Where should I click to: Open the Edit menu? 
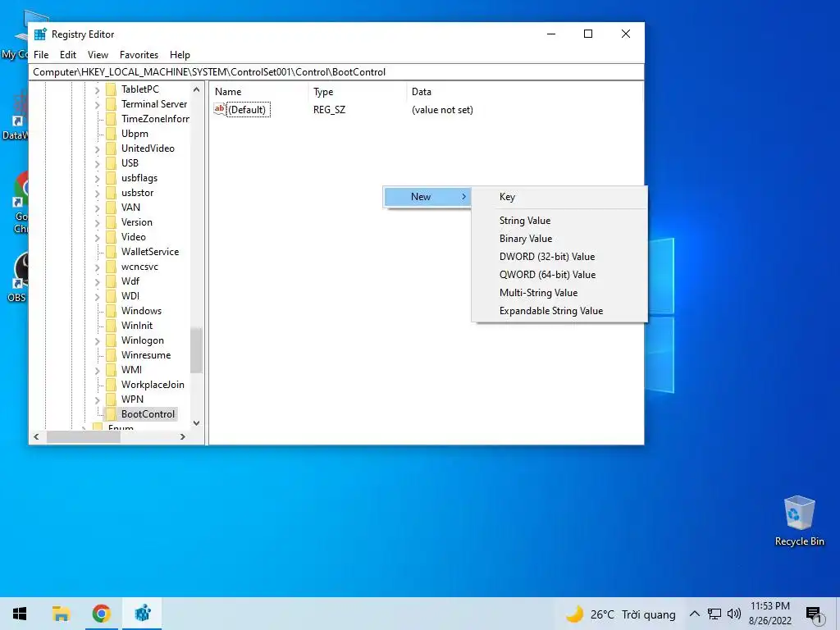(x=67, y=55)
